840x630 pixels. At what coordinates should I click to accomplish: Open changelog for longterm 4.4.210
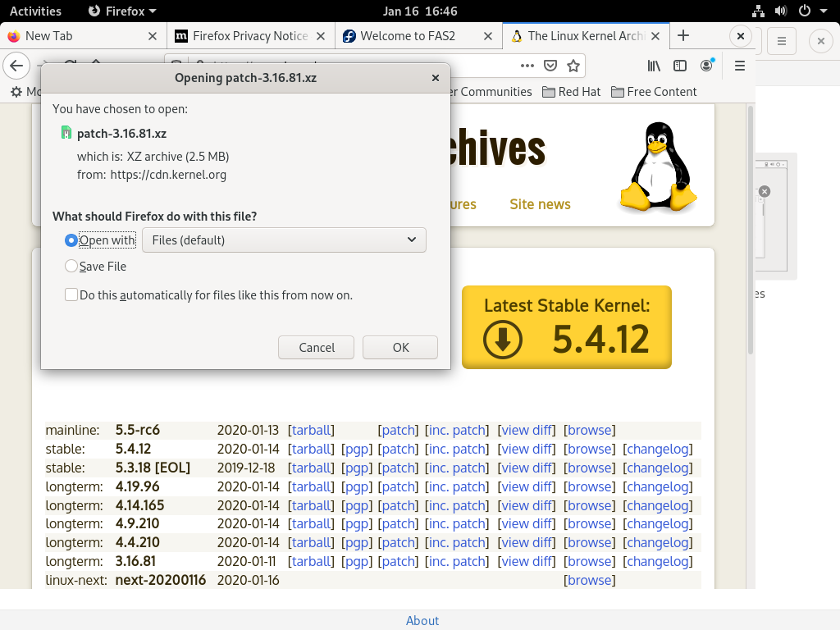coord(658,542)
